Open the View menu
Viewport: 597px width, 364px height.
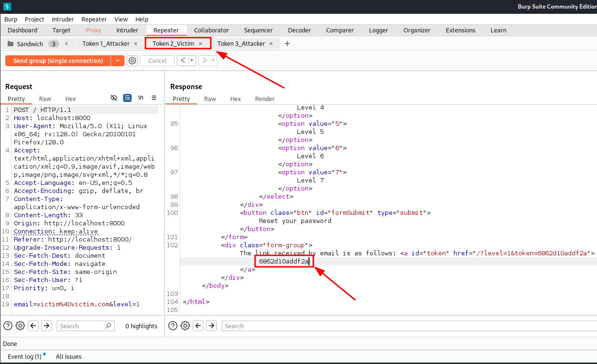point(121,19)
